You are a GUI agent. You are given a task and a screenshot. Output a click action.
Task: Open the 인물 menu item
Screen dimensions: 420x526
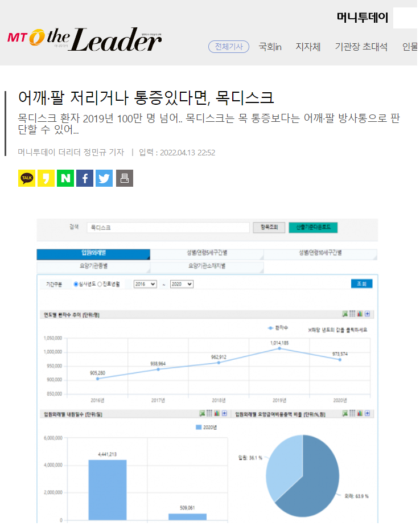tap(410, 47)
